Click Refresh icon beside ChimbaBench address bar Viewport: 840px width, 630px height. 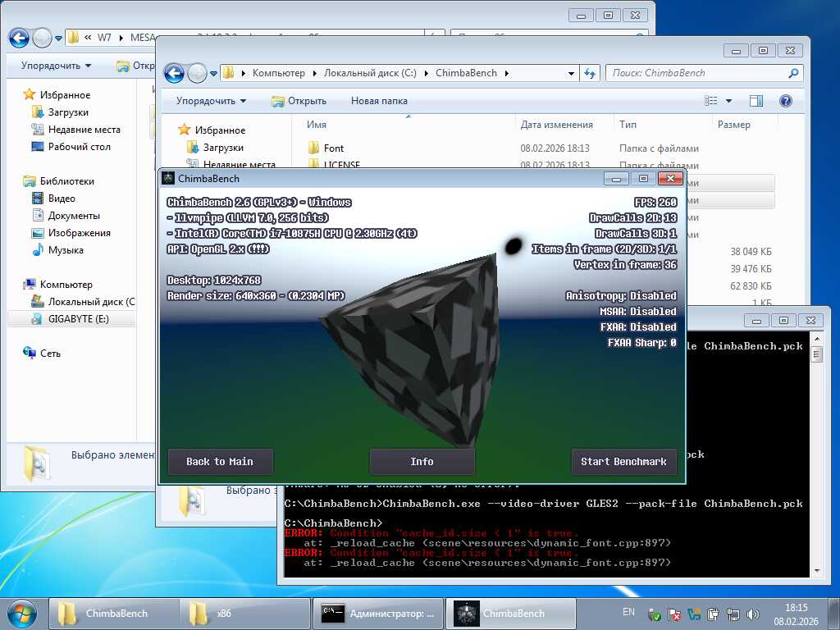pos(590,73)
